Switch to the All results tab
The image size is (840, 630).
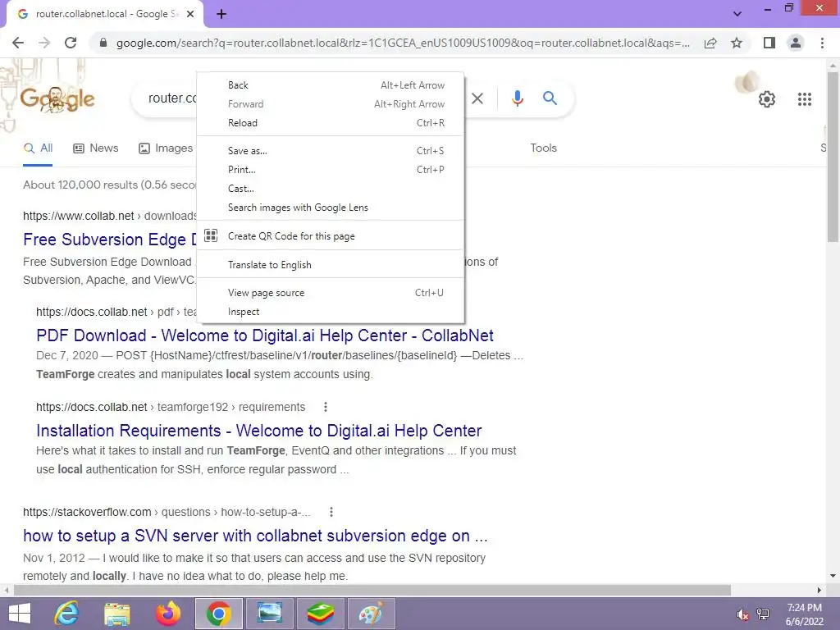click(x=38, y=148)
